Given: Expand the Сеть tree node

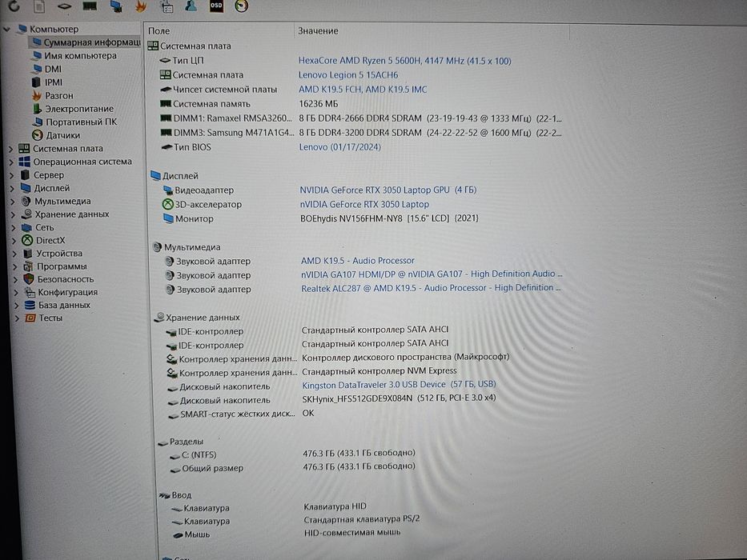Looking at the screenshot, I should tap(14, 228).
